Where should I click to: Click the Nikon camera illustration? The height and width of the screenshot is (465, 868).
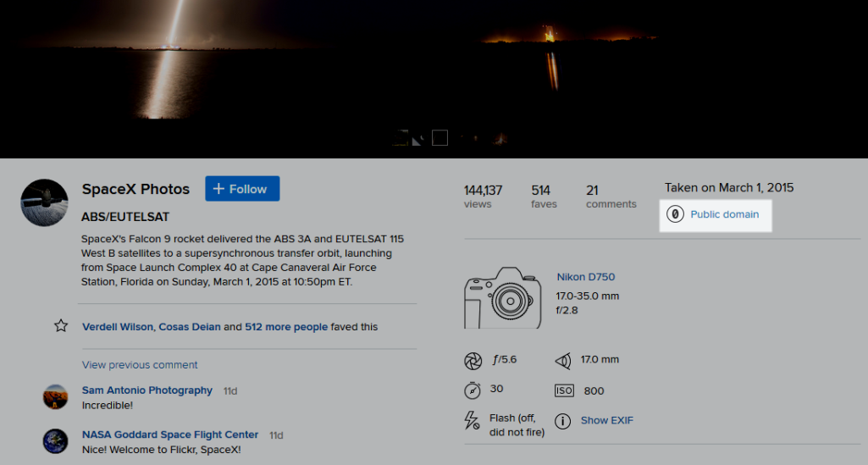tap(502, 297)
